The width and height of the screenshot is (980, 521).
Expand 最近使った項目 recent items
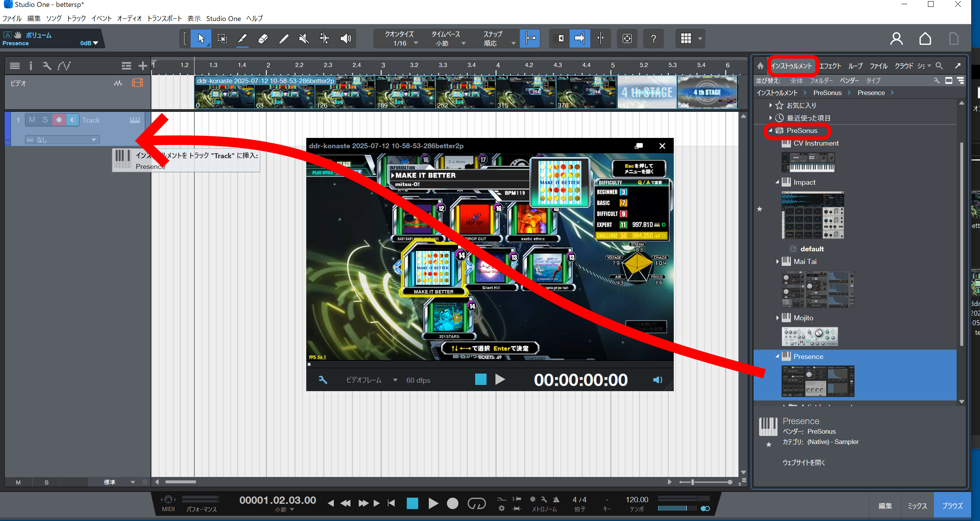click(x=770, y=118)
